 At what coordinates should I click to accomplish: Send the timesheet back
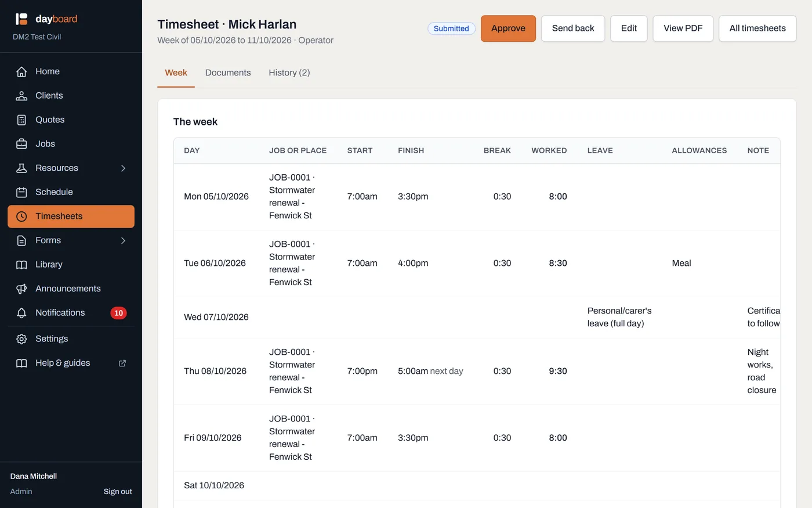coord(573,28)
